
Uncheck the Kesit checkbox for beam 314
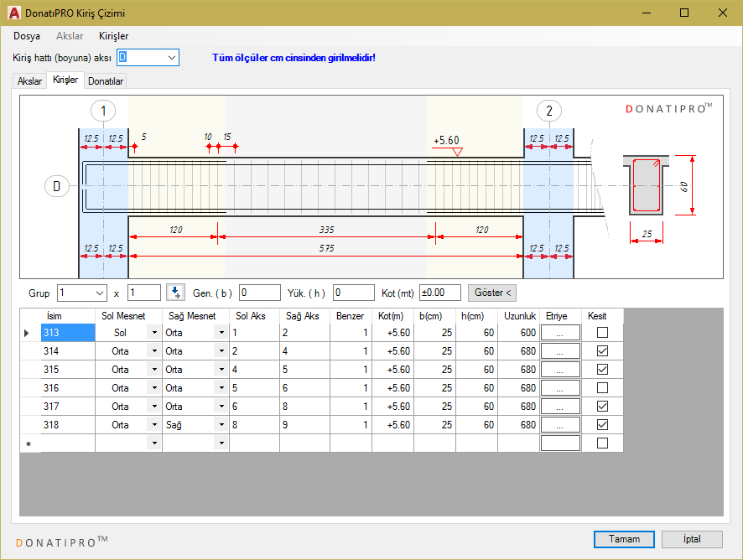click(x=602, y=351)
